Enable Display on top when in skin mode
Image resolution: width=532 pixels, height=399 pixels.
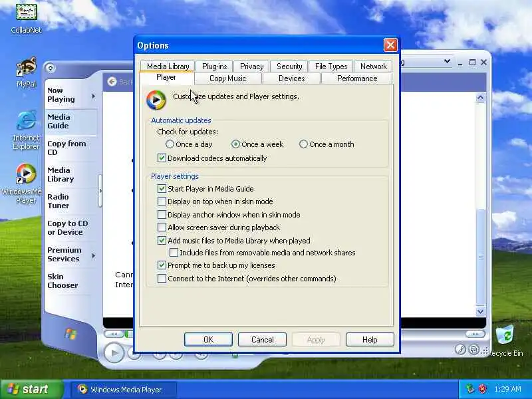click(x=215, y=201)
